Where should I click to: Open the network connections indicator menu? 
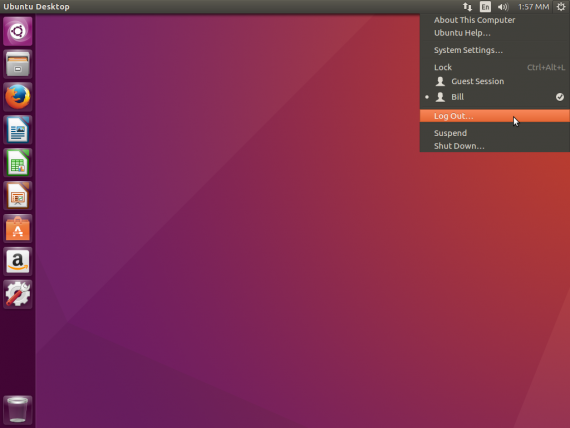(x=467, y=7)
